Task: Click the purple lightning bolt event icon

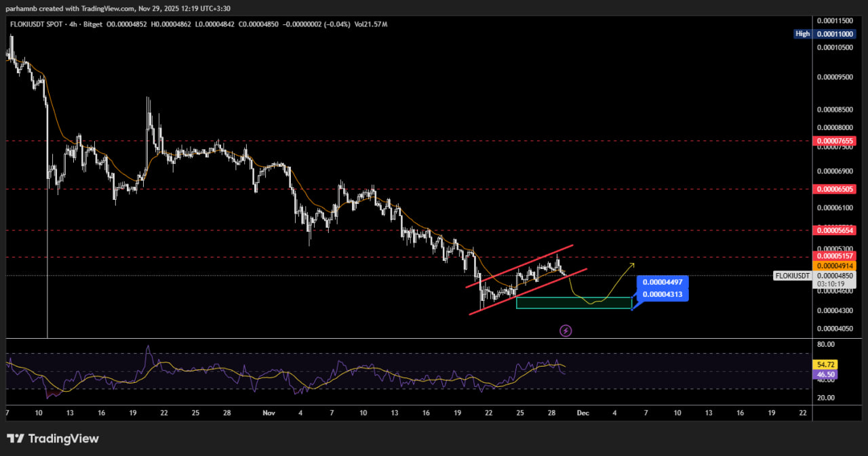Action: pos(566,331)
